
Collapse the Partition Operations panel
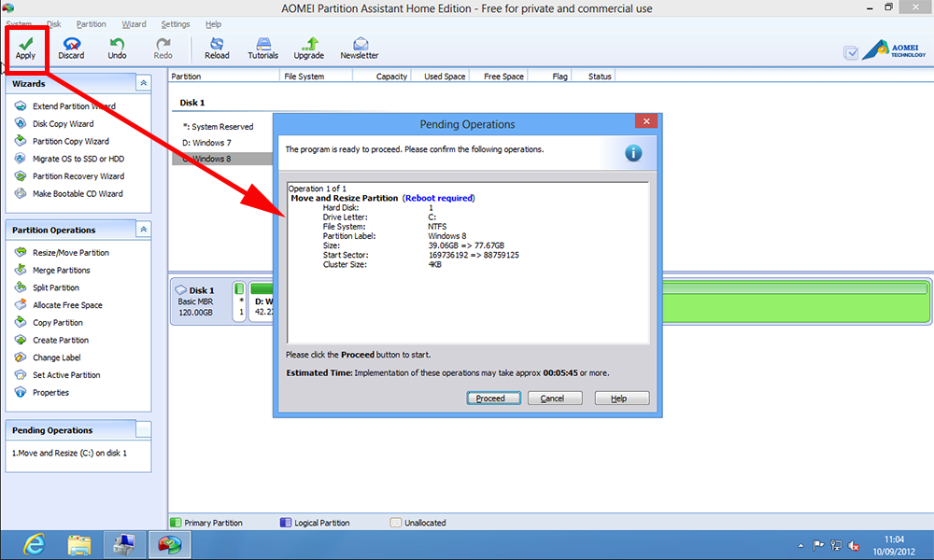tap(144, 230)
